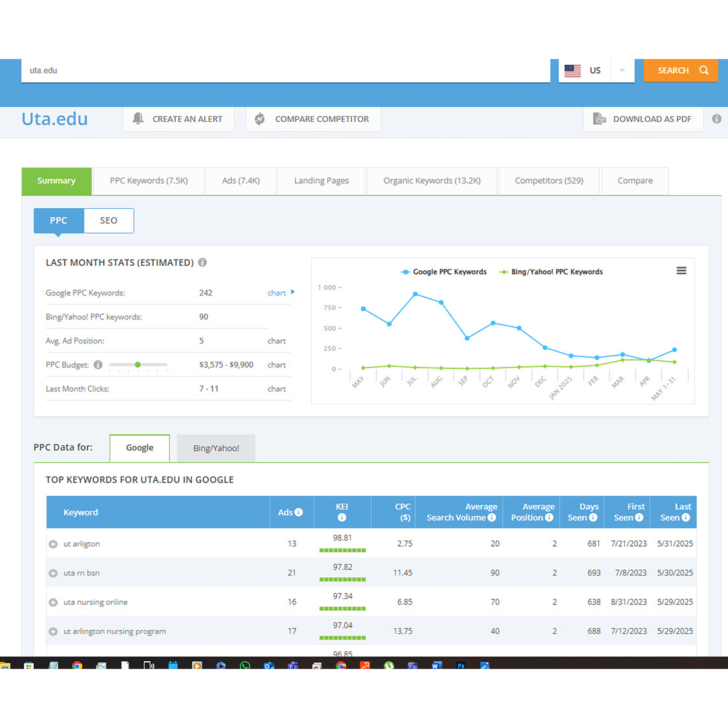Switch to the PPC toggle view
The width and height of the screenshot is (728, 728).
(x=59, y=220)
